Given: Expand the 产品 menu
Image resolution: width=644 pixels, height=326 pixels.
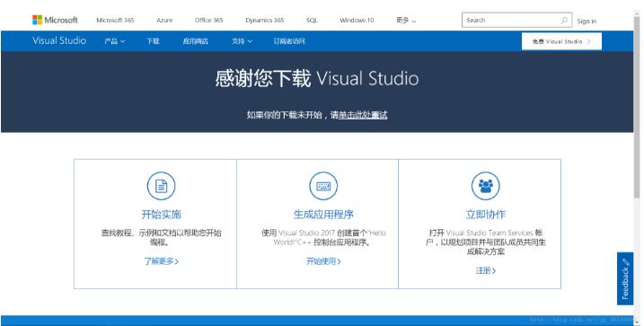Looking at the screenshot, I should pyautogui.click(x=115, y=41).
